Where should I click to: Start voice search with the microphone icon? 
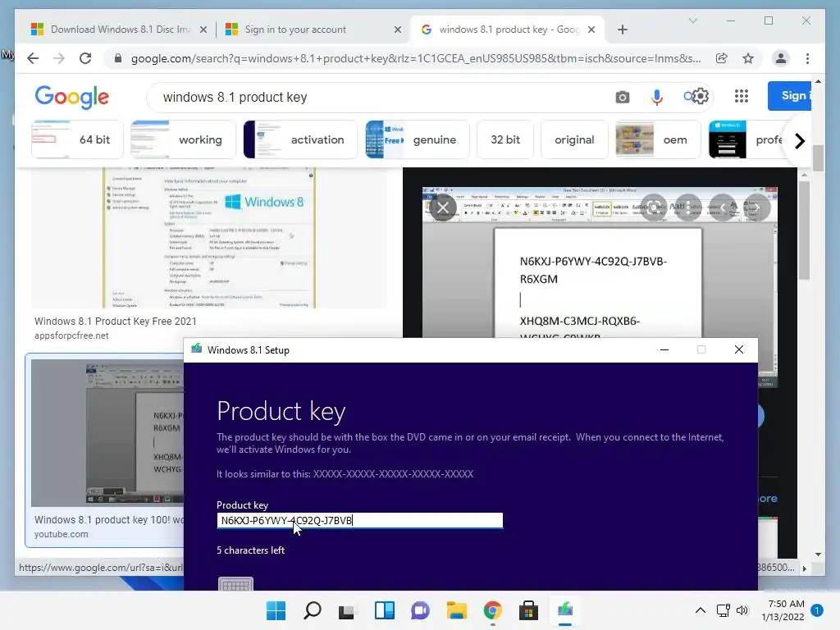657,97
